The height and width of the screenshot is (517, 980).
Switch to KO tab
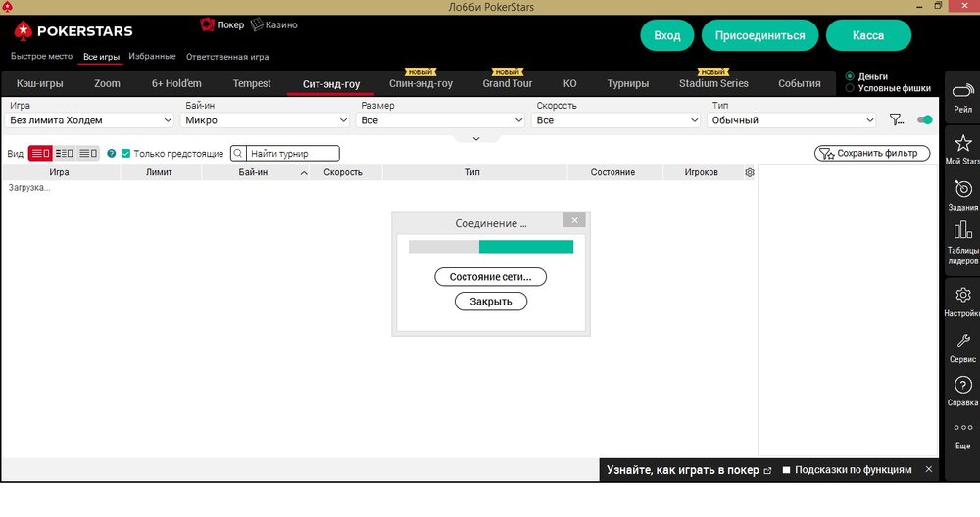[x=569, y=83]
